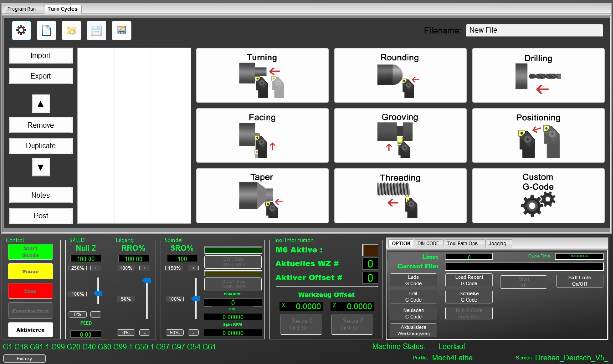The width and height of the screenshot is (613, 364).
Task: Select the Taper cycle tile
Action: pos(262,196)
